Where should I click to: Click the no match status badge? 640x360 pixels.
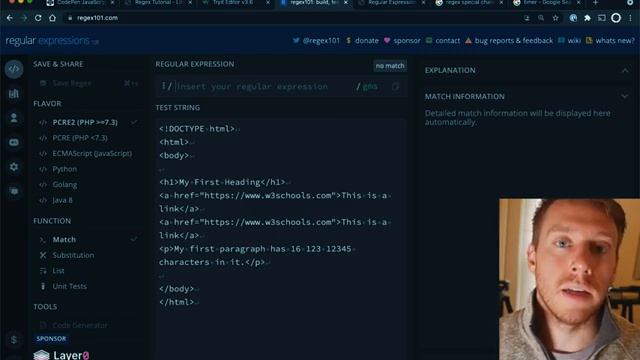[390, 66]
